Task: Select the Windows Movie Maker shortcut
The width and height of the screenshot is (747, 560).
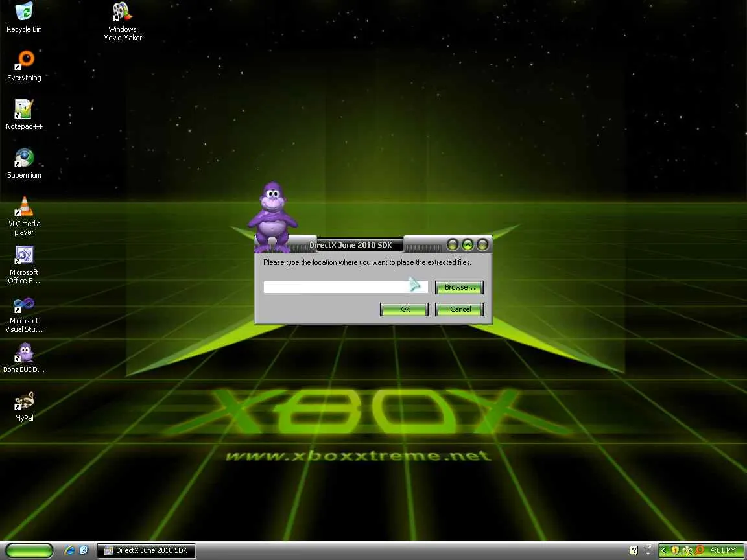Action: point(123,21)
